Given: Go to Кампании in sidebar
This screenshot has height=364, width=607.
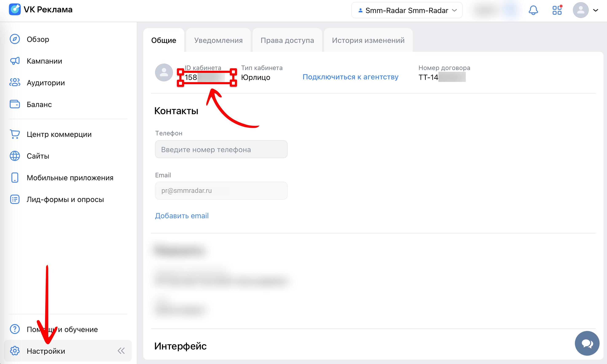Looking at the screenshot, I should 44,61.
